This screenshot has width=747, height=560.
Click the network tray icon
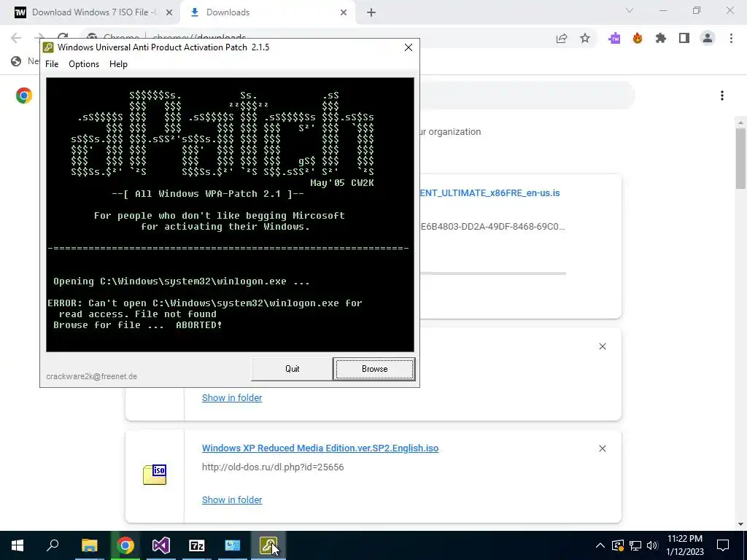coord(635,545)
